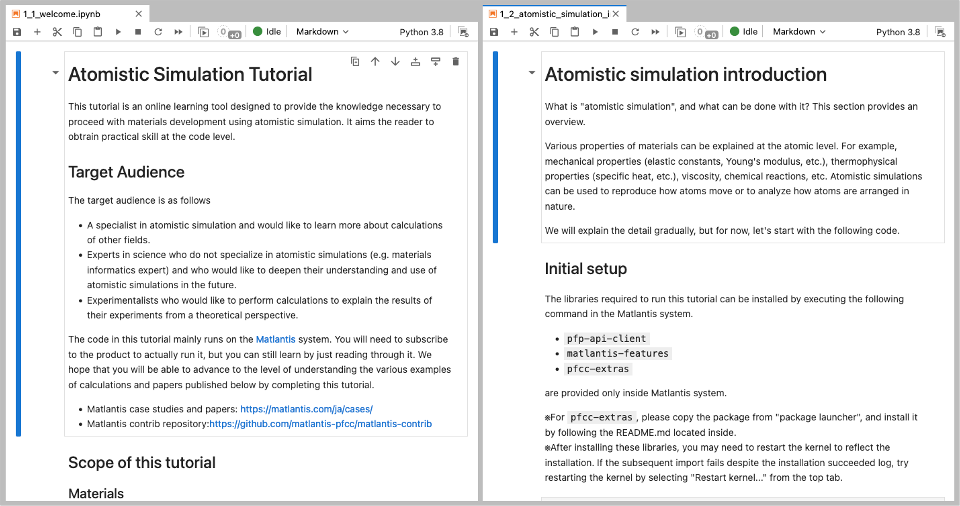
Task: Run the selected cell in the left notebook
Action: pyautogui.click(x=118, y=32)
